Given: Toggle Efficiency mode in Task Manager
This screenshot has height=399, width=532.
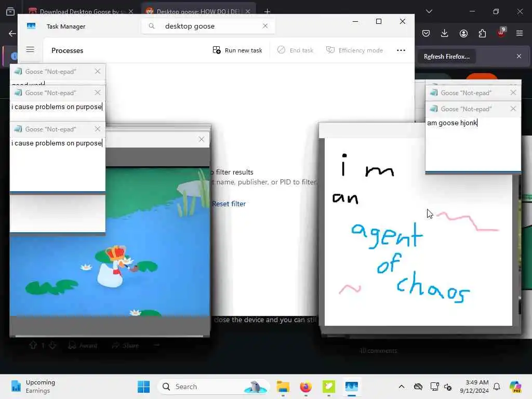Looking at the screenshot, I should point(354,50).
